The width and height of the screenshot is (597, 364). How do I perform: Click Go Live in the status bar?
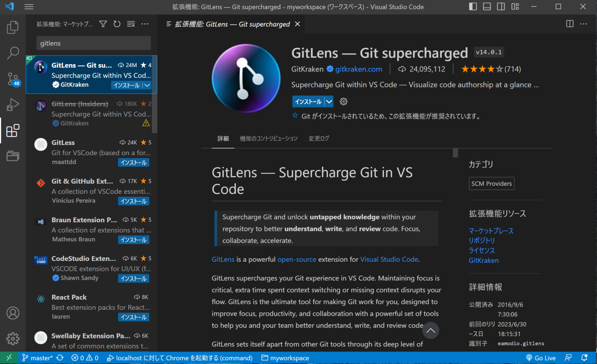[x=541, y=358]
